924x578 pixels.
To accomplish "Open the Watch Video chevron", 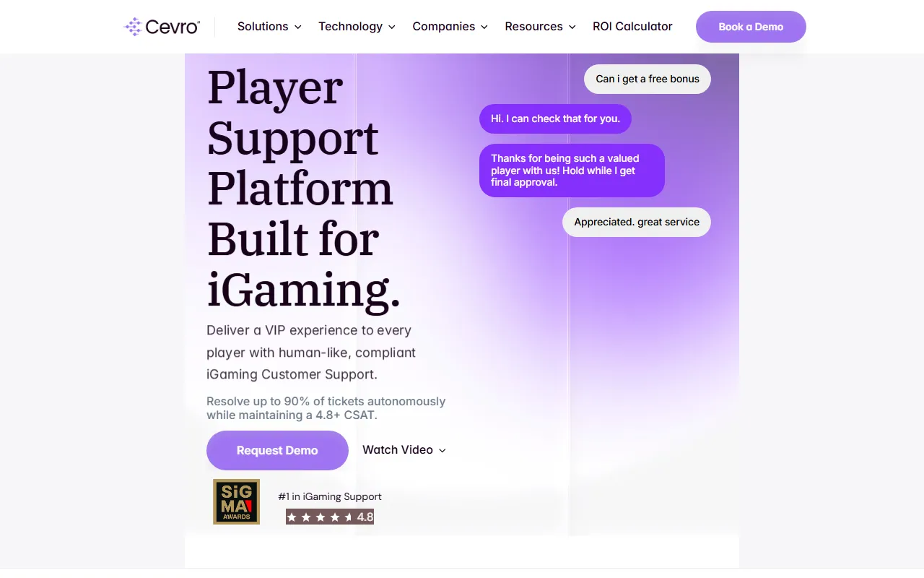I will tap(443, 450).
